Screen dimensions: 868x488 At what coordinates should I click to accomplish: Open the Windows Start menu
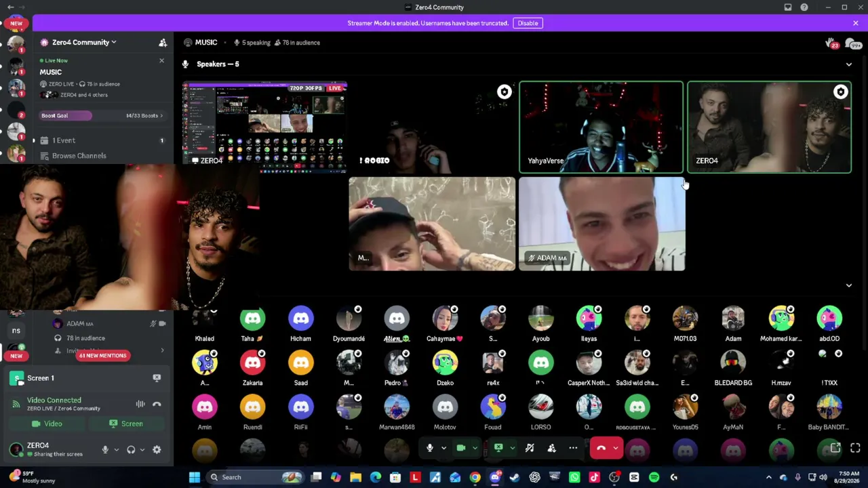[x=195, y=477]
